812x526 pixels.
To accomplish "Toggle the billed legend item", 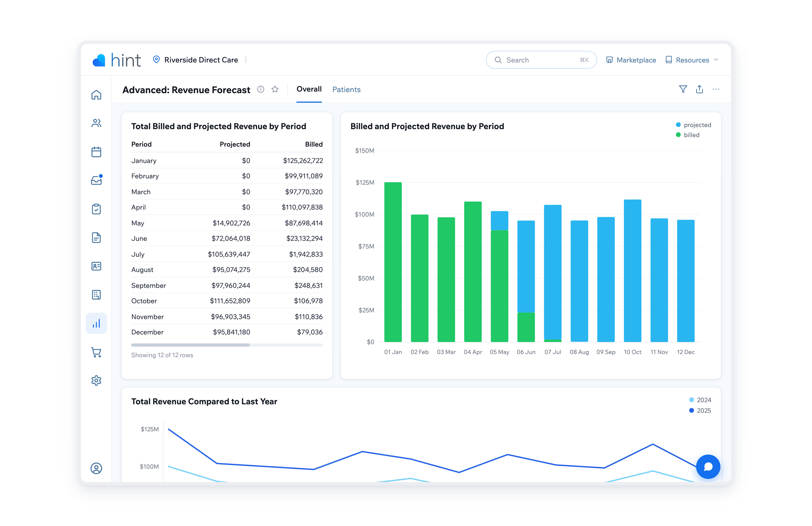I will pyautogui.click(x=687, y=135).
